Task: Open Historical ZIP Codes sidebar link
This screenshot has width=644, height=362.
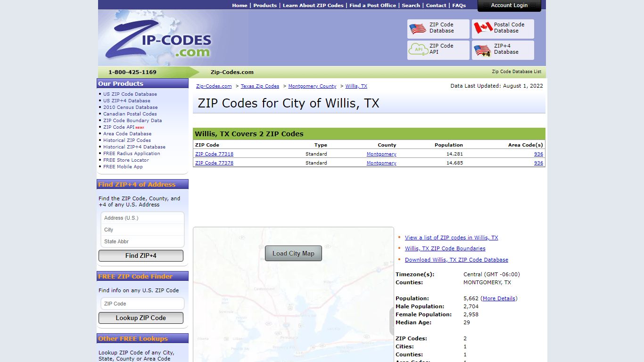Action: (x=127, y=140)
